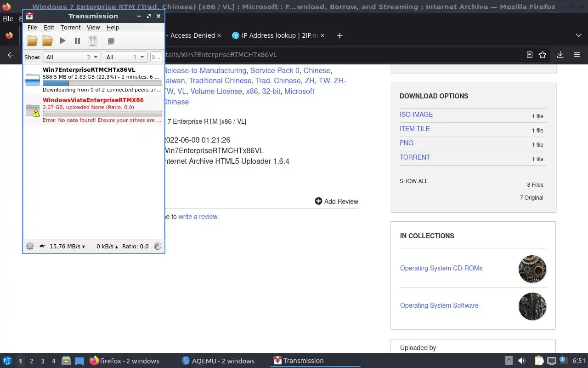Remove torrent using the trash can icon

pos(93,41)
